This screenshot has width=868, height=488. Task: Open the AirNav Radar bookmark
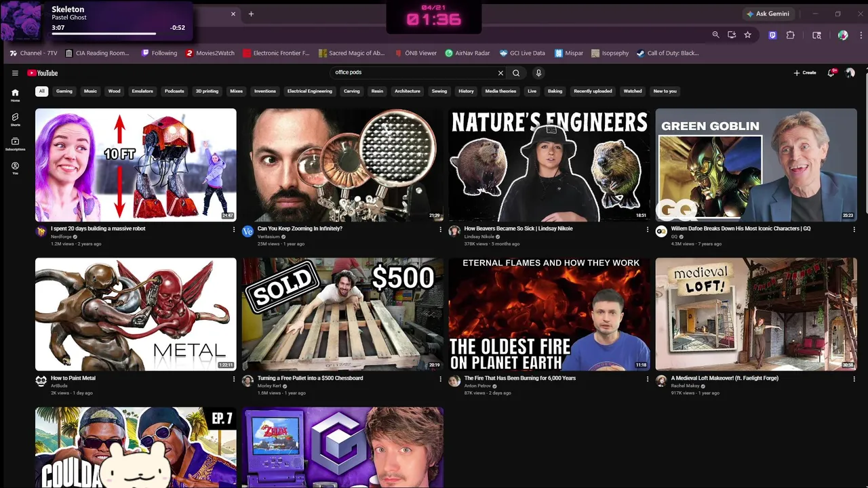(x=467, y=53)
